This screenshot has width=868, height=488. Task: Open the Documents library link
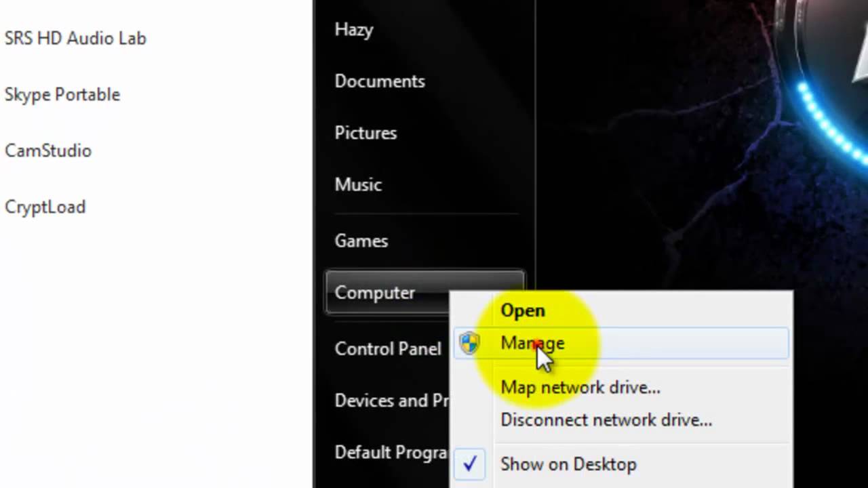point(380,81)
